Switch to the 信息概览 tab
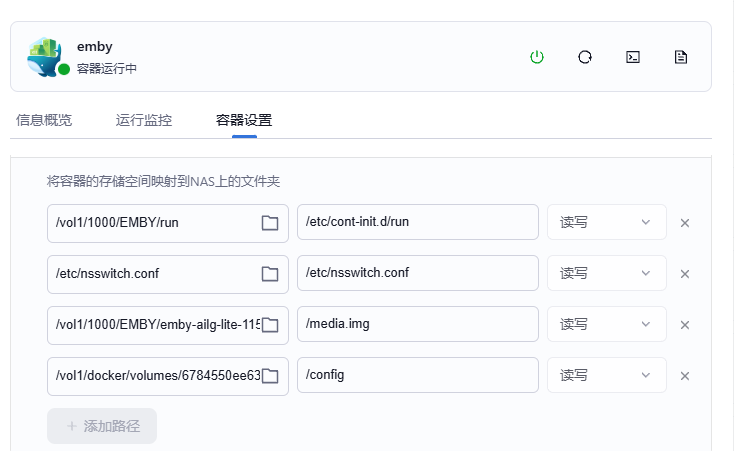This screenshot has height=451, width=734. [44, 120]
